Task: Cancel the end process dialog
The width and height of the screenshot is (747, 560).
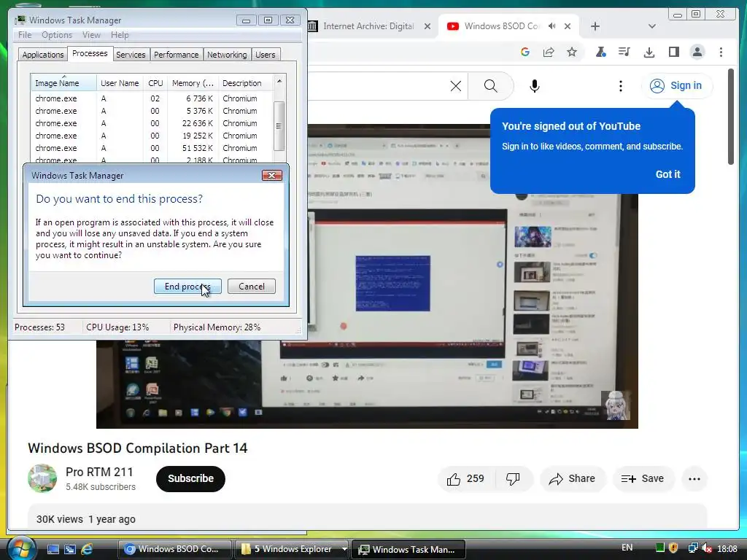Action: tap(252, 286)
